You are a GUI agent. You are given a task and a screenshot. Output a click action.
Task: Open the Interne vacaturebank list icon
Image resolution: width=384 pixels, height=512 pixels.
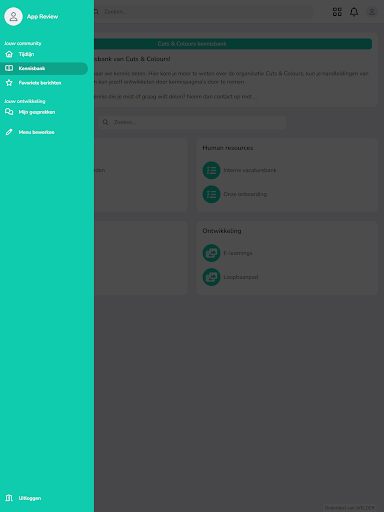pos(211,170)
